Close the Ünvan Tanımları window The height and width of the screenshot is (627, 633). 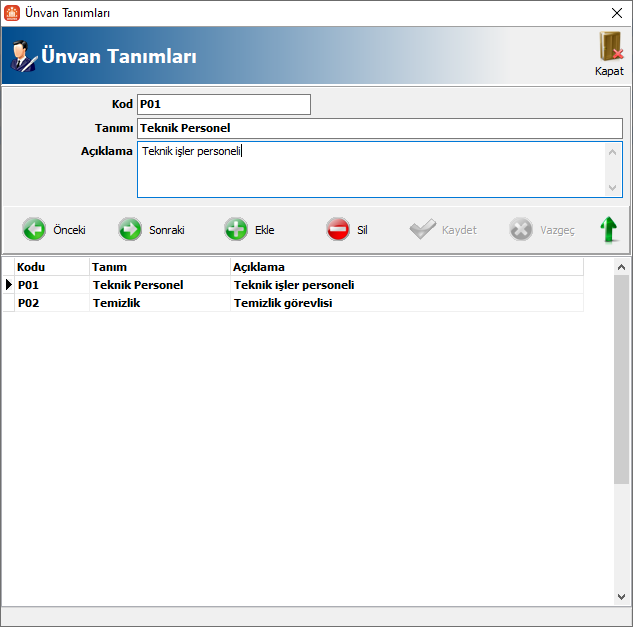point(616,13)
